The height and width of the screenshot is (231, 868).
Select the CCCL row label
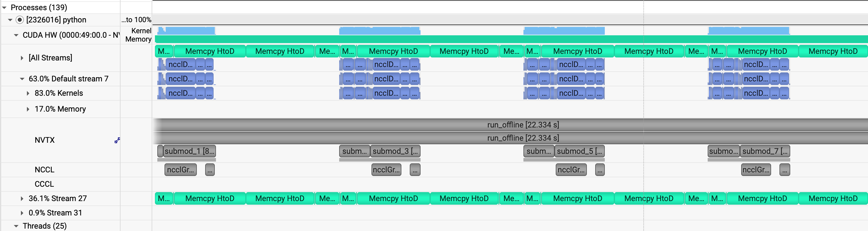click(44, 184)
